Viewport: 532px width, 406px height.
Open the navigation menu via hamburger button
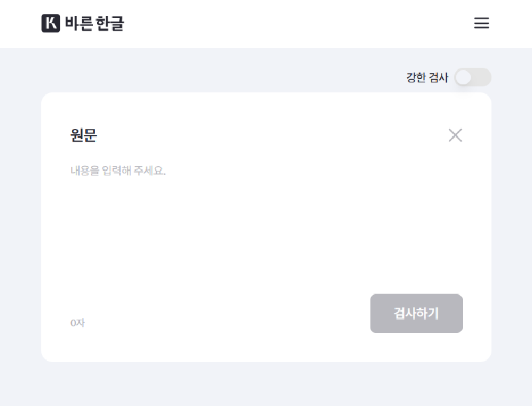481,23
